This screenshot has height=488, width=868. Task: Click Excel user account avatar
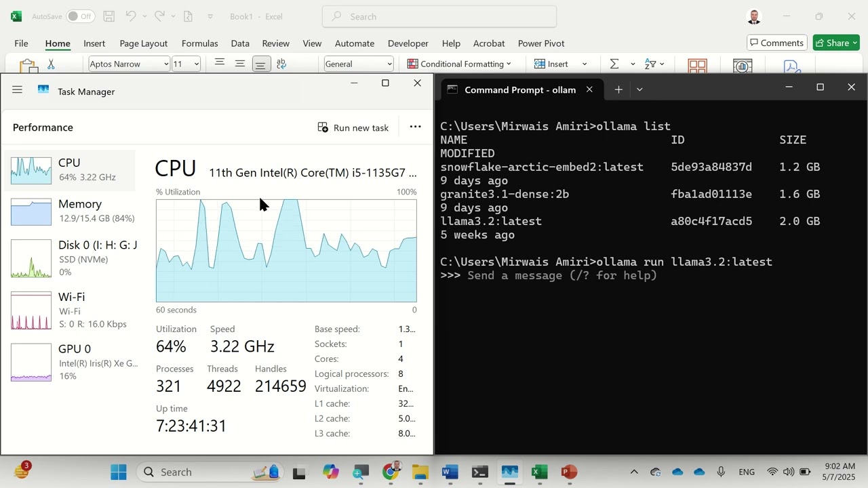(754, 16)
